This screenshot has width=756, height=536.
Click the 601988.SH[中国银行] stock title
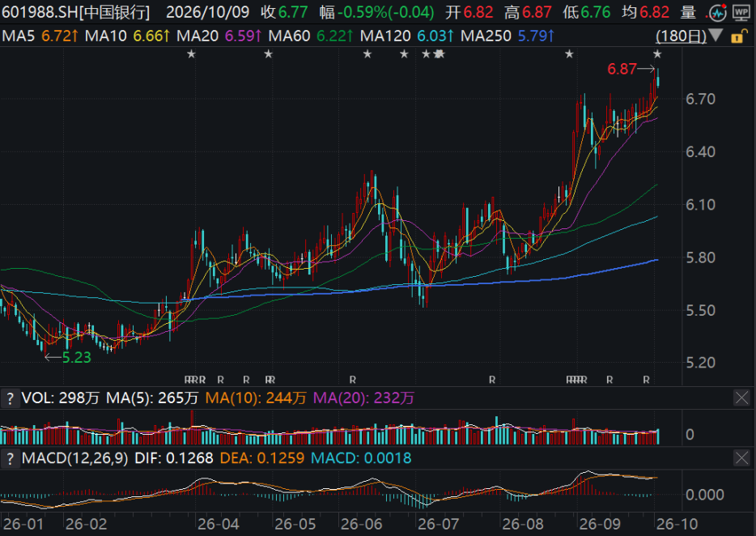coord(76,12)
